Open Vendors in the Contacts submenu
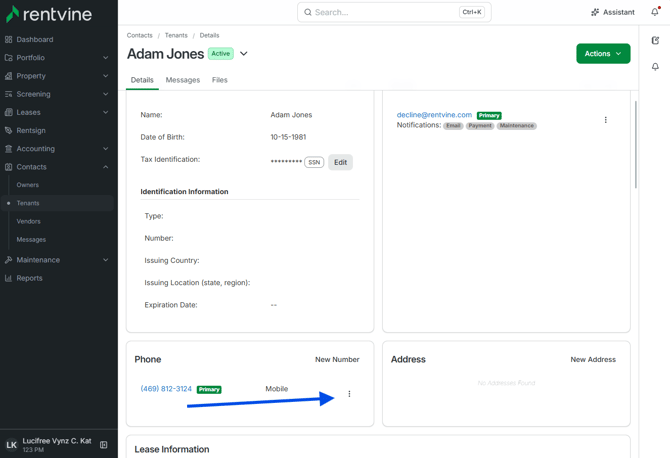This screenshot has height=458, width=670. pos(29,221)
